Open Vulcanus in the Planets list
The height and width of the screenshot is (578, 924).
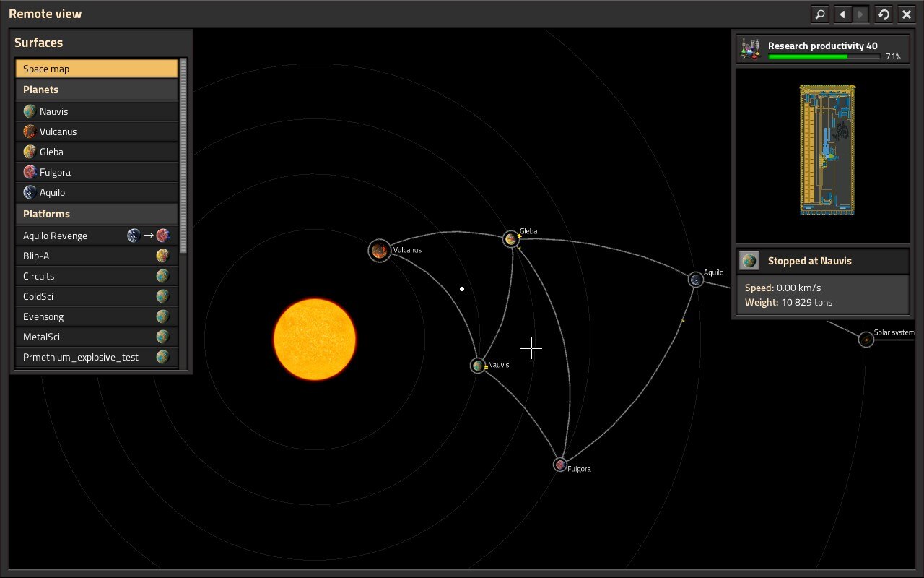(97, 131)
